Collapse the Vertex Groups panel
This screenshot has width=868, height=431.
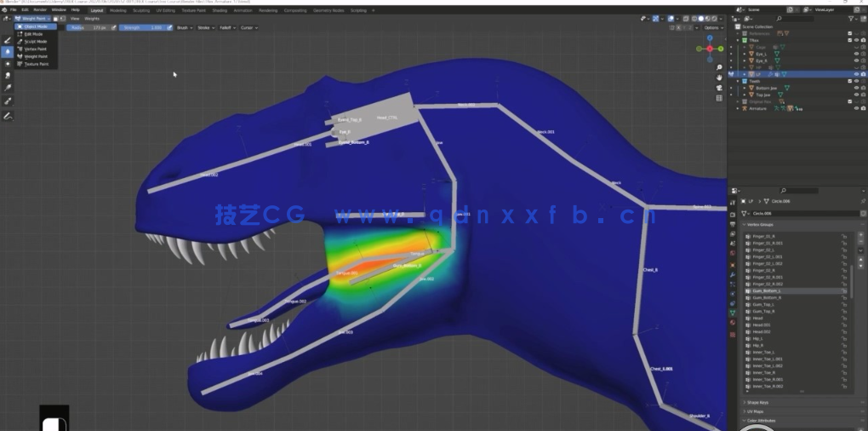pos(759,225)
